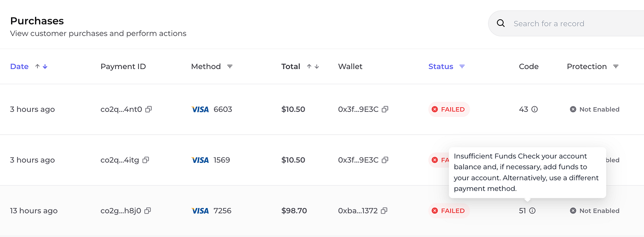644x237 pixels.
Task: Open the Status column filter
Action: 462,67
